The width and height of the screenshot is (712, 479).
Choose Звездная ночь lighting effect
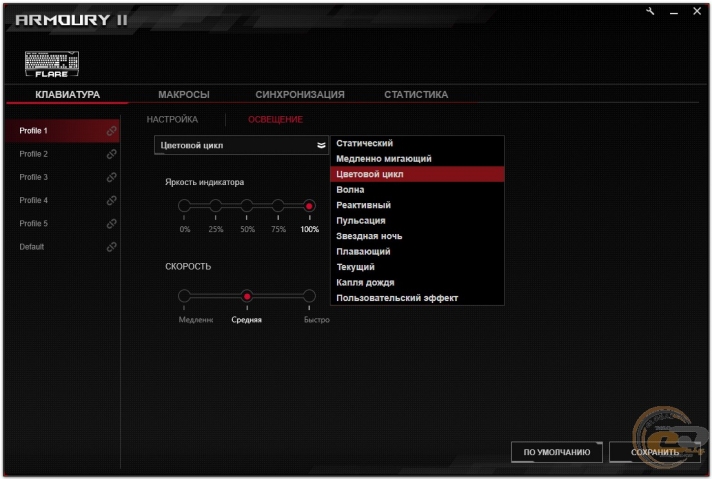[x=417, y=236]
